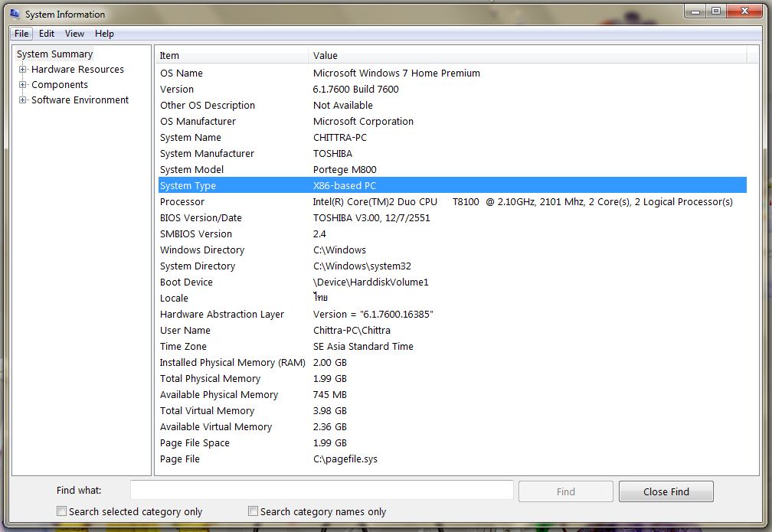
Task: Click value Portege M800
Action: (x=345, y=169)
